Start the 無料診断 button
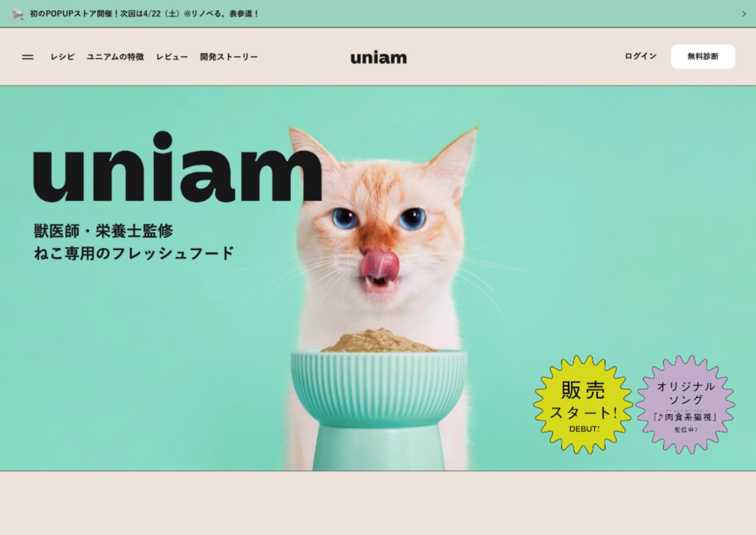 (x=703, y=56)
